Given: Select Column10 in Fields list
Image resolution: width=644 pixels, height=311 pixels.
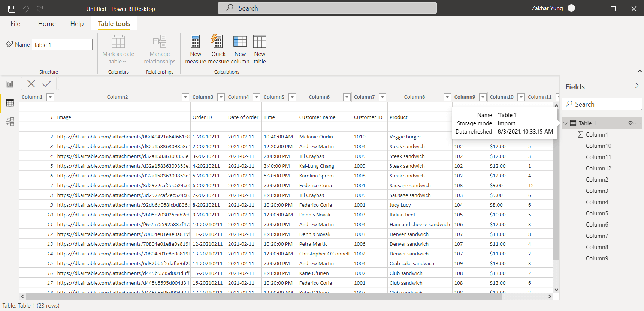Looking at the screenshot, I should click(x=598, y=146).
